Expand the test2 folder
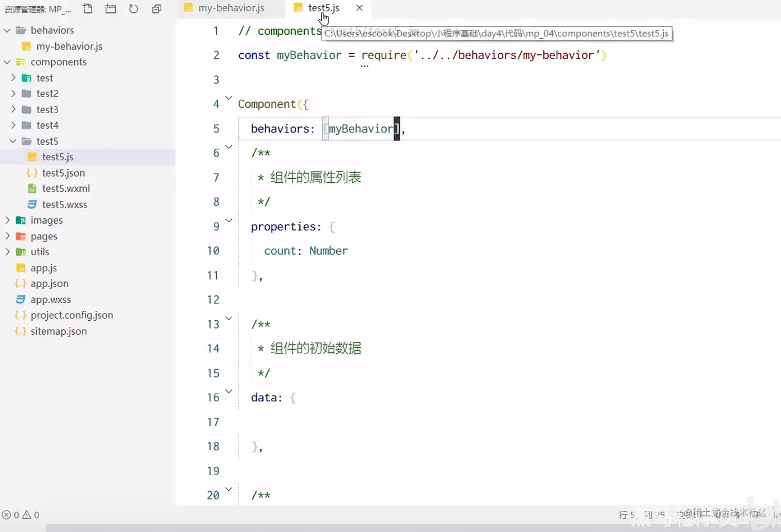This screenshot has height=532, width=781. click(13, 93)
